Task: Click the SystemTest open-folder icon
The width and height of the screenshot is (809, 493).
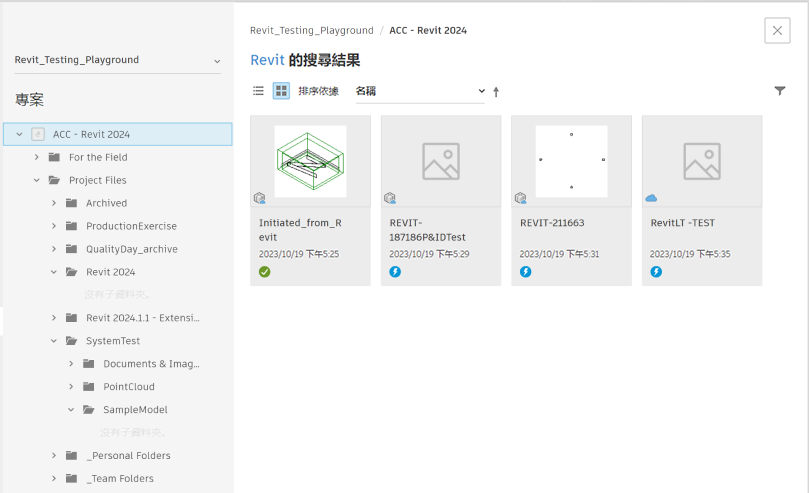Action: click(x=71, y=341)
